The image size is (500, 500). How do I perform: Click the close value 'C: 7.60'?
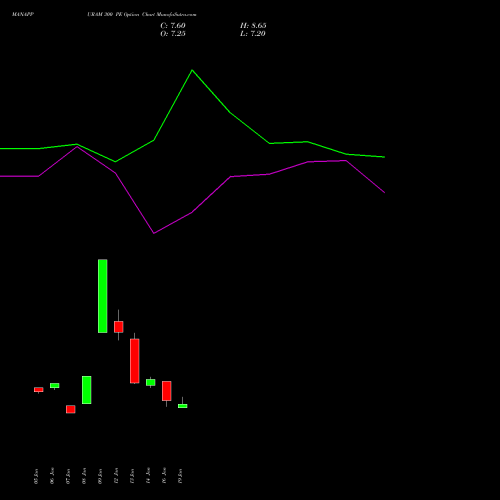point(173,26)
